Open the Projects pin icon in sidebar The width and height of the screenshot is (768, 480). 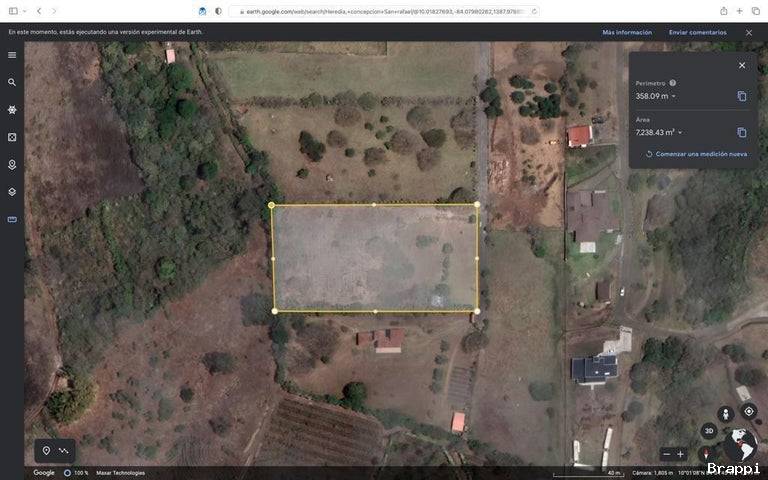point(12,165)
